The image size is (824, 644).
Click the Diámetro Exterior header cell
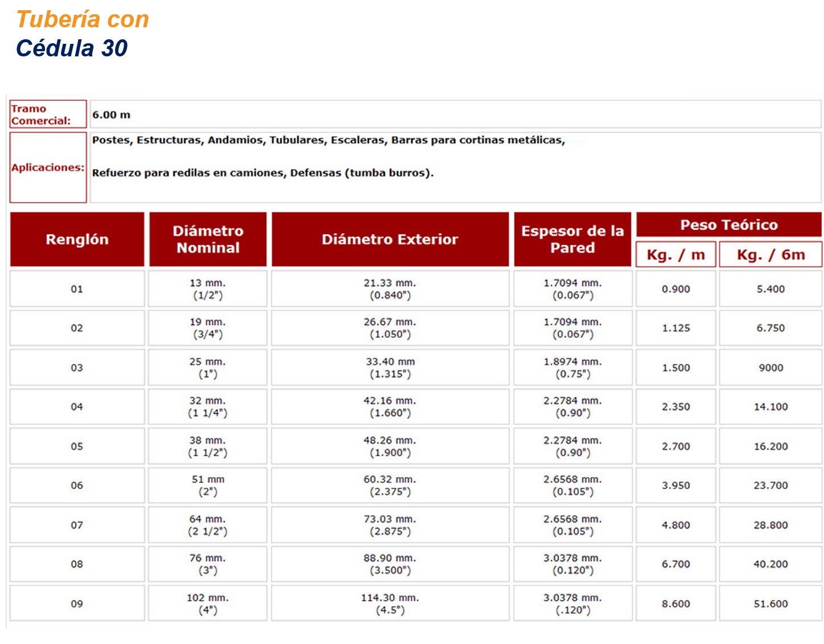[390, 239]
